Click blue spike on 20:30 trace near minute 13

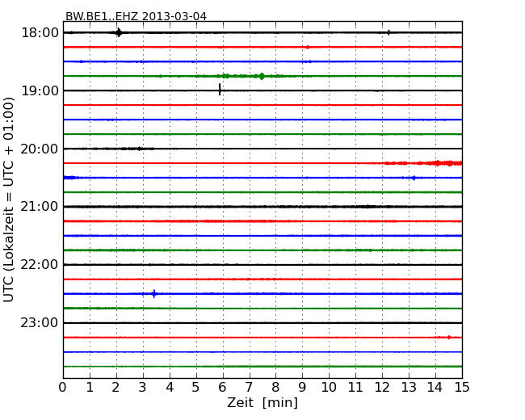(x=414, y=178)
